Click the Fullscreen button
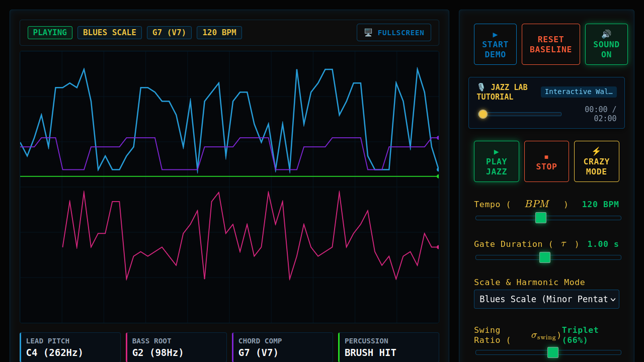 point(394,33)
